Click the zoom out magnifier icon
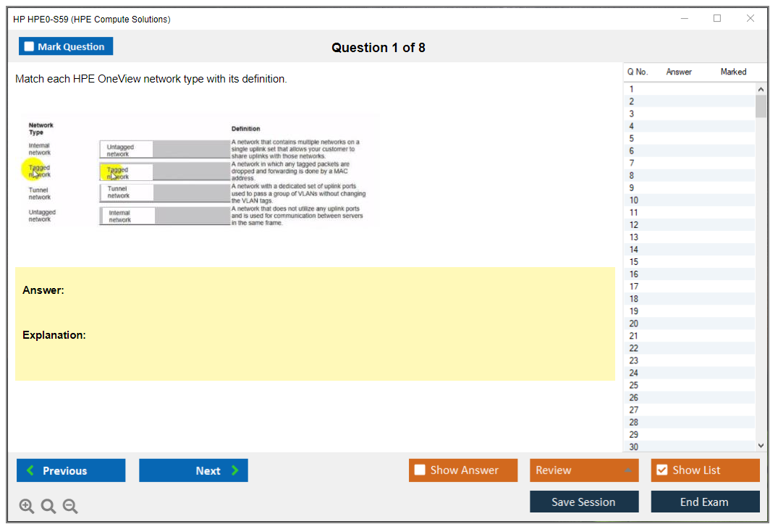778x532 pixels. pyautogui.click(x=70, y=507)
